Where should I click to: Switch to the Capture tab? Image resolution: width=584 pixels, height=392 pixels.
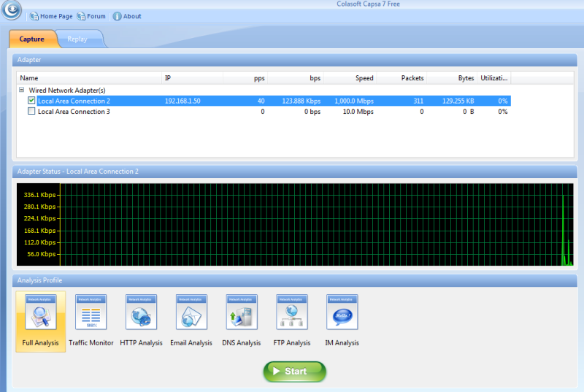coord(32,39)
